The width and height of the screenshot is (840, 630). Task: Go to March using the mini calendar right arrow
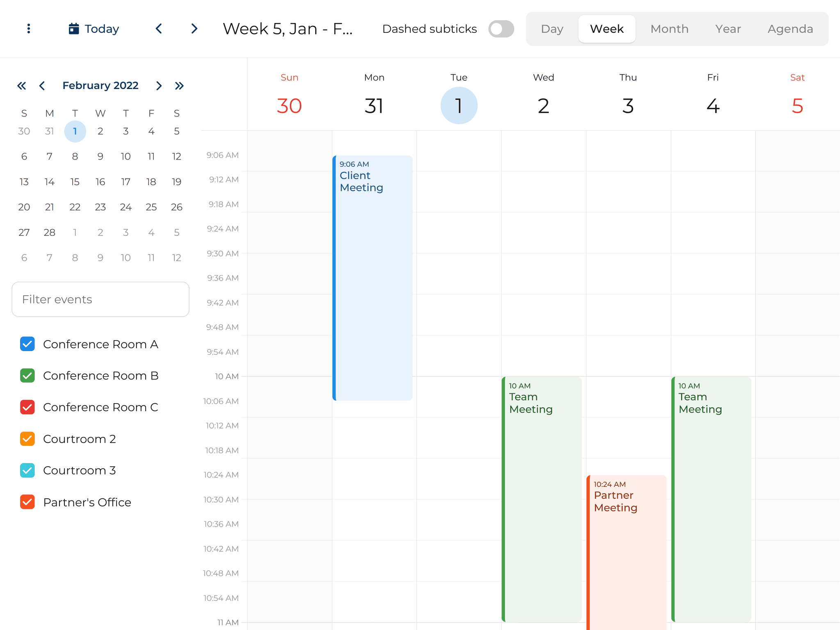tap(159, 85)
